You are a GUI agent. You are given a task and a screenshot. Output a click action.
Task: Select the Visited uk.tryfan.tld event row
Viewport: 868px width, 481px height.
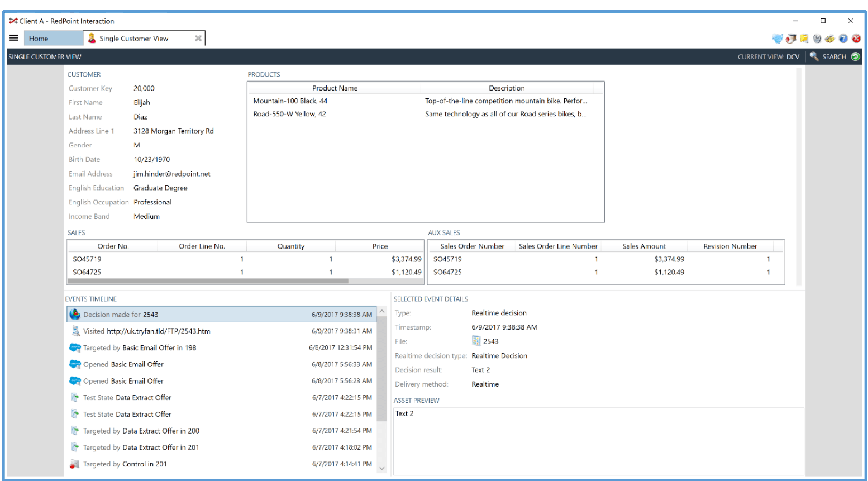tap(222, 331)
